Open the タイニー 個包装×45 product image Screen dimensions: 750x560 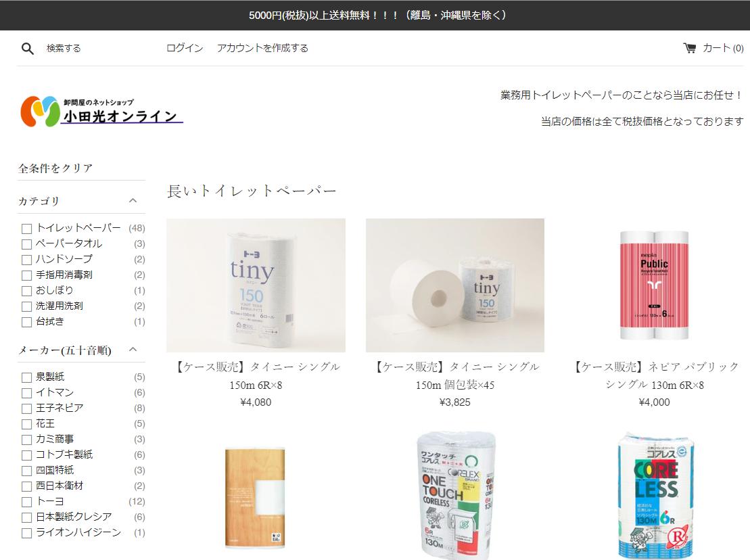tap(455, 285)
